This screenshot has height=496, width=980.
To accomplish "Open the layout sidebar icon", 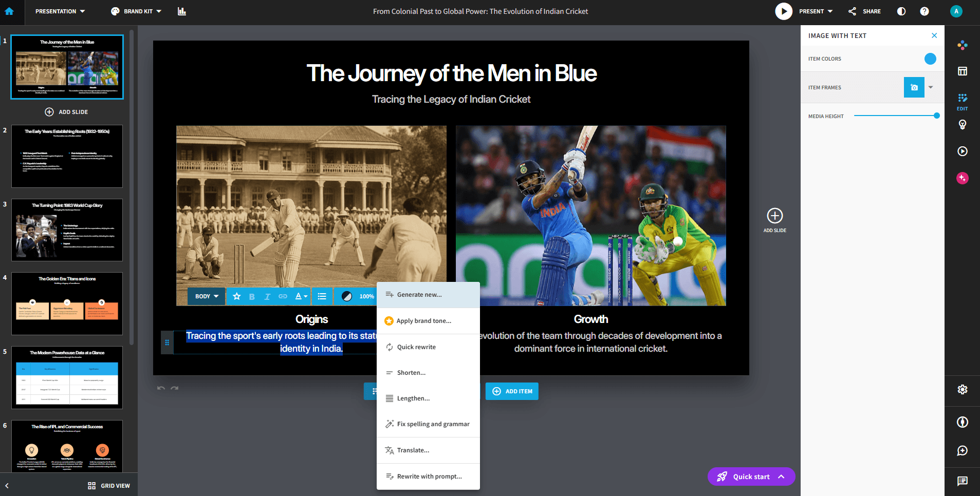I will (x=963, y=71).
